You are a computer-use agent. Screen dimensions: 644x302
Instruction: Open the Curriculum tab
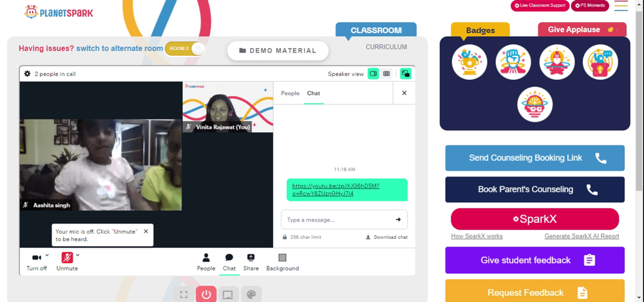tap(386, 47)
